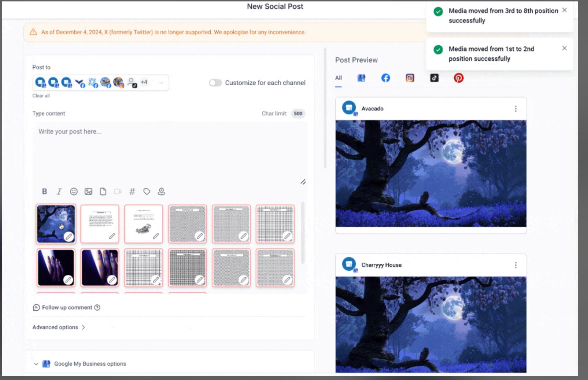Select the Instagram preview tab
The image size is (588, 380).
[410, 78]
